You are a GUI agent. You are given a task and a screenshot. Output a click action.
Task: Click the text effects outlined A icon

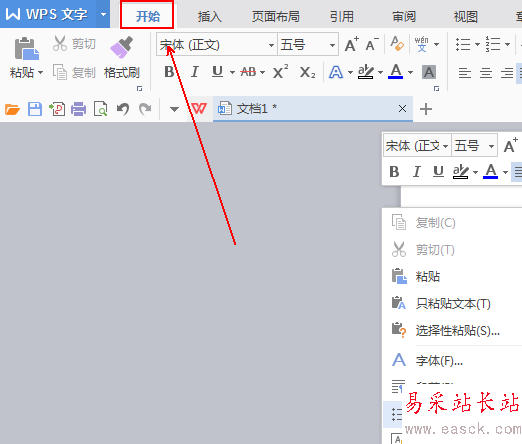336,72
